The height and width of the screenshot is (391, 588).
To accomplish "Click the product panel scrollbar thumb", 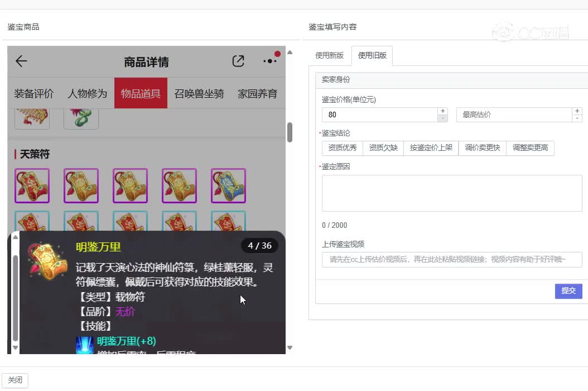I will 290,132.
